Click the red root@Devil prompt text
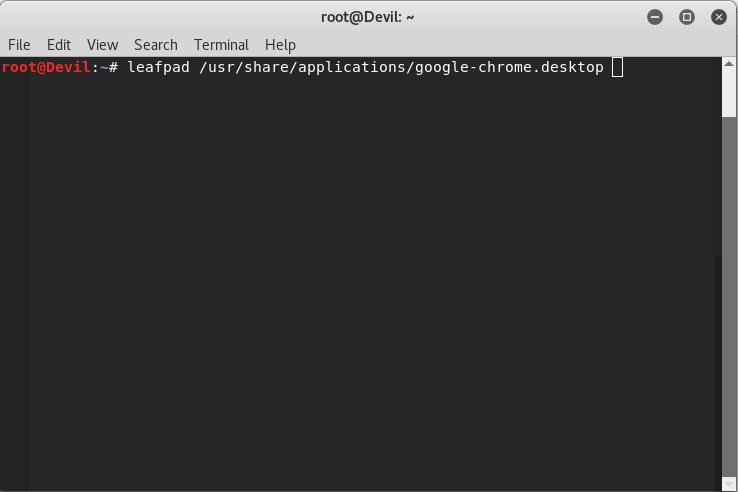The width and height of the screenshot is (738, 492). [x=44, y=68]
